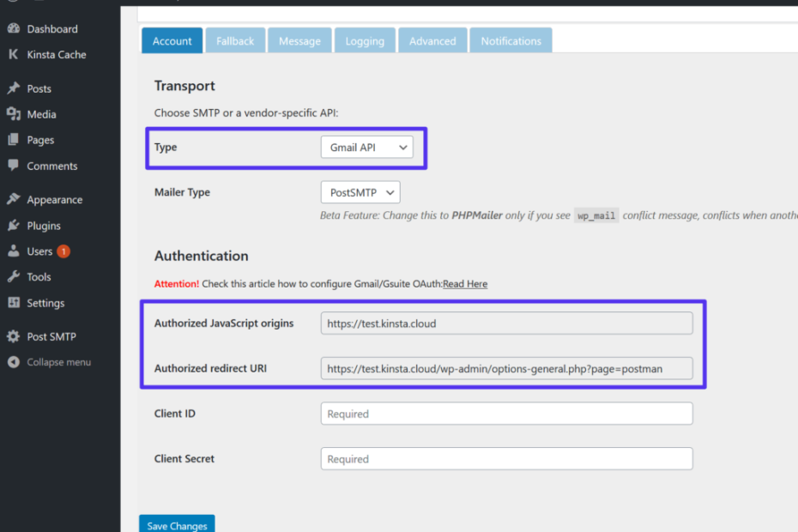Click the Tools wrench icon
The height and width of the screenshot is (532, 798).
click(14, 276)
